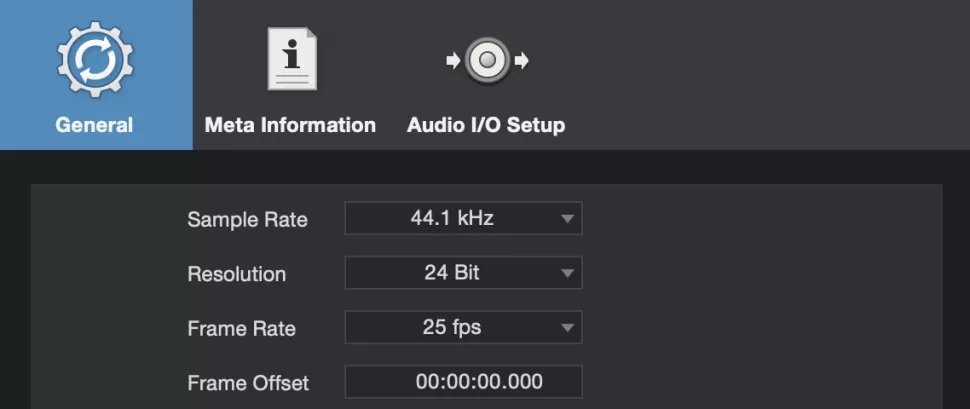Click the Resolution label text
This screenshot has width=970, height=409.
pyautogui.click(x=236, y=274)
